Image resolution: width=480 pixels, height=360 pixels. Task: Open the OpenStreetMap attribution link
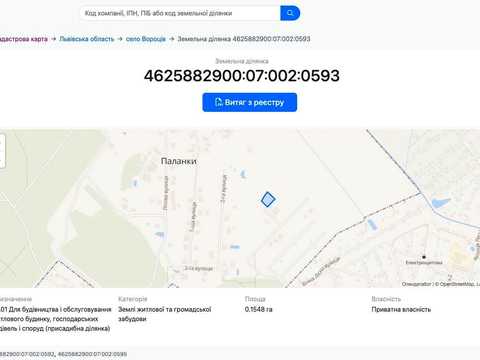458,284
